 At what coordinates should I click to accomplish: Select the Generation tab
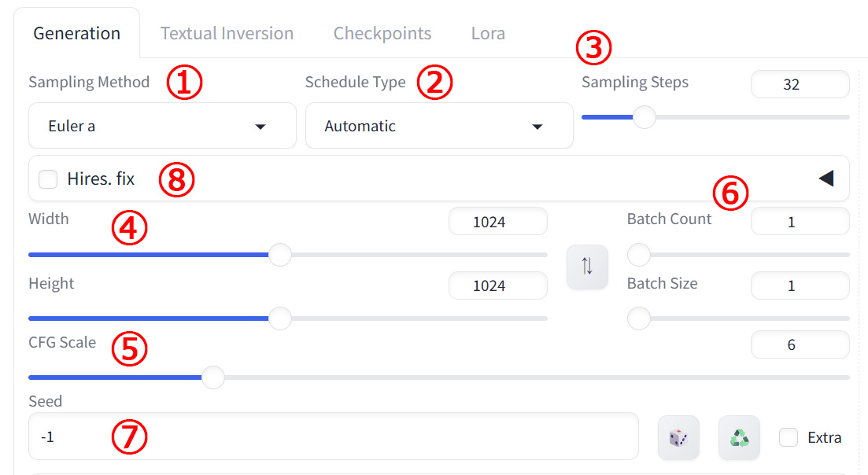(77, 34)
